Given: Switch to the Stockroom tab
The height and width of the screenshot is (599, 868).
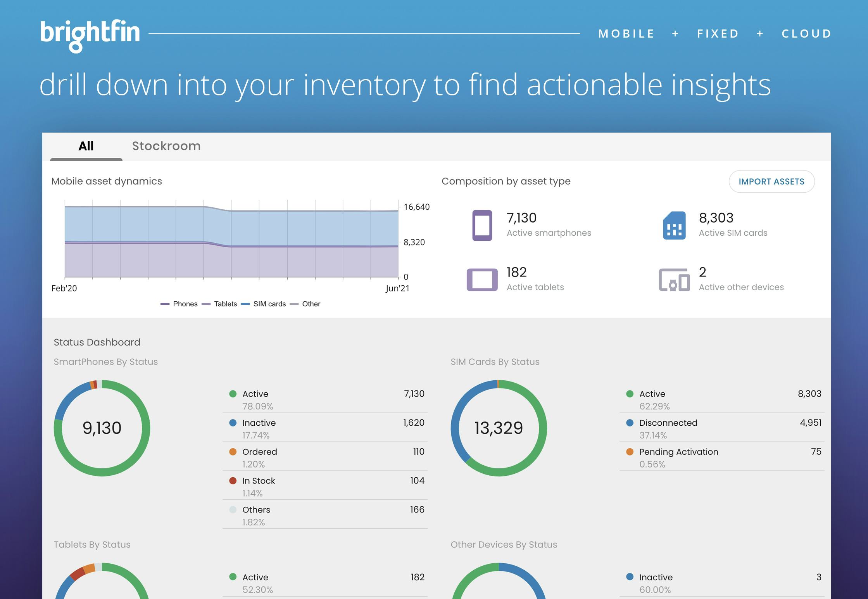Looking at the screenshot, I should [166, 146].
